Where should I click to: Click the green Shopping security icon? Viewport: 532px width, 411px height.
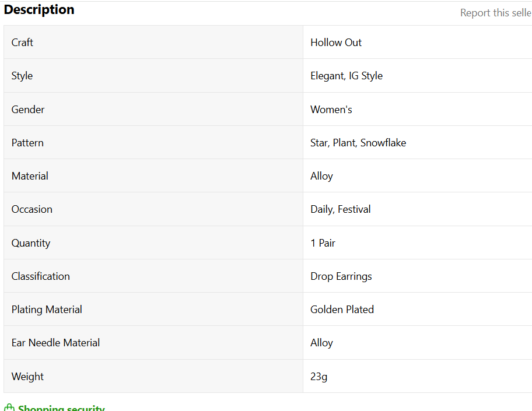[9, 408]
